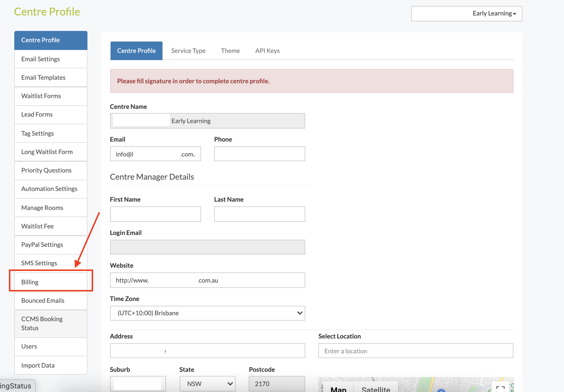This screenshot has height=392, width=564.
Task: Click the Centre Manager Details heading
Action: tap(152, 177)
